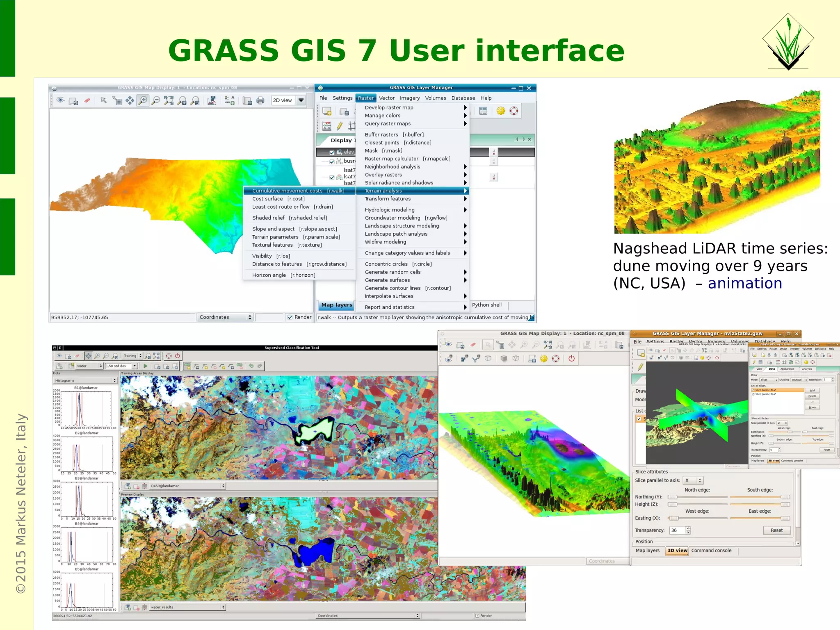
Task: Click the green Run play arrow in Classification Tool
Action: pyautogui.click(x=145, y=366)
